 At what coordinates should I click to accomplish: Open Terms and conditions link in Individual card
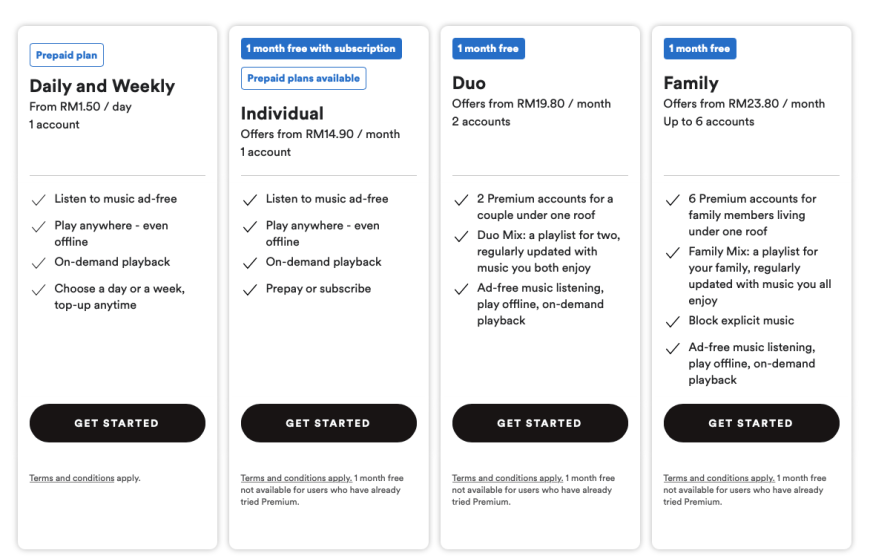[x=296, y=478]
